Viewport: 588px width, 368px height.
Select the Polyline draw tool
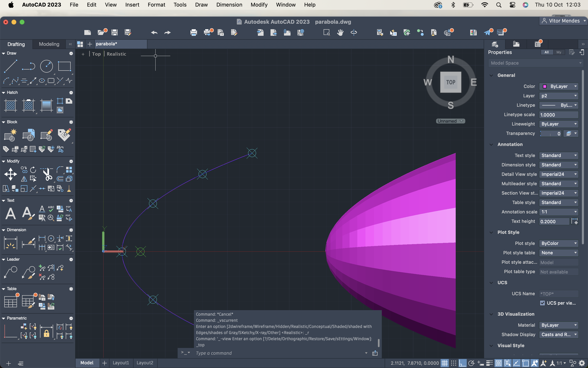(x=28, y=66)
